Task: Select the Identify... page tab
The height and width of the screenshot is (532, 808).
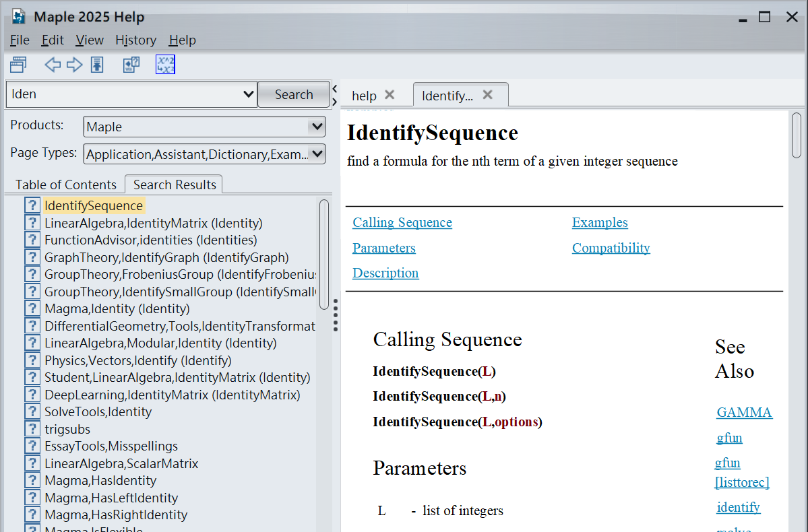Action: click(447, 96)
